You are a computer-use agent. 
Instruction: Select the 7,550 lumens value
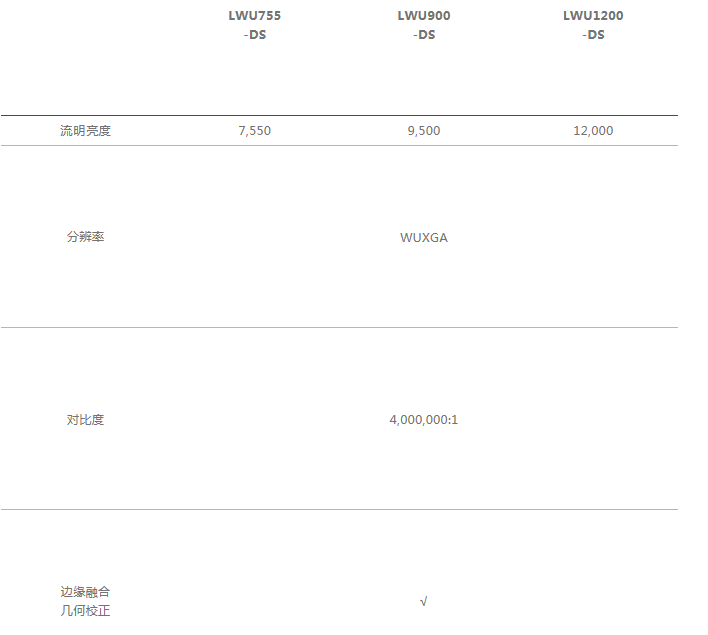(254, 131)
